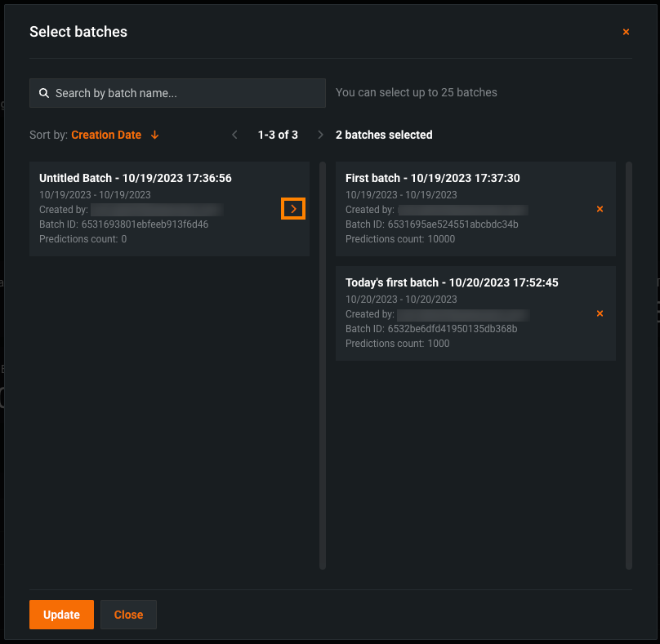660x644 pixels.
Task: Click the Update button
Action: point(61,615)
